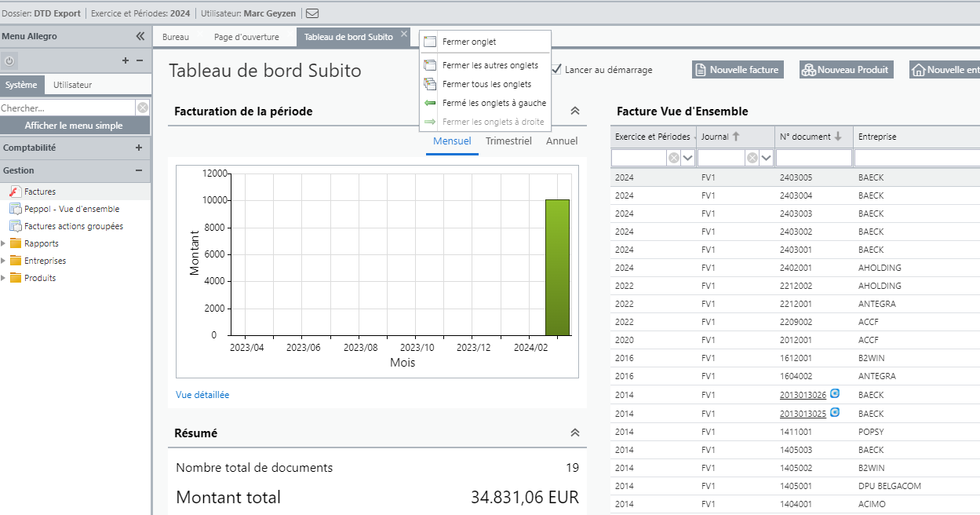Click the Nouvelle entreprise button with house icon

coord(945,70)
